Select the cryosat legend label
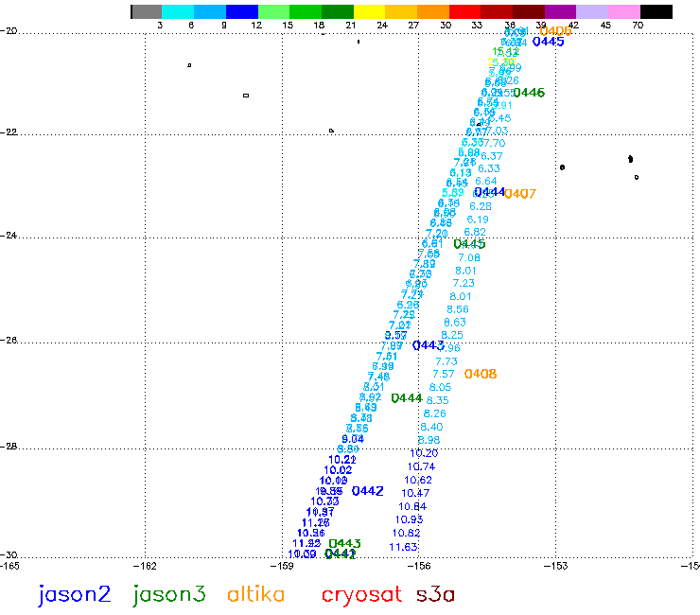Viewport: 700px width, 615px height. [361, 595]
